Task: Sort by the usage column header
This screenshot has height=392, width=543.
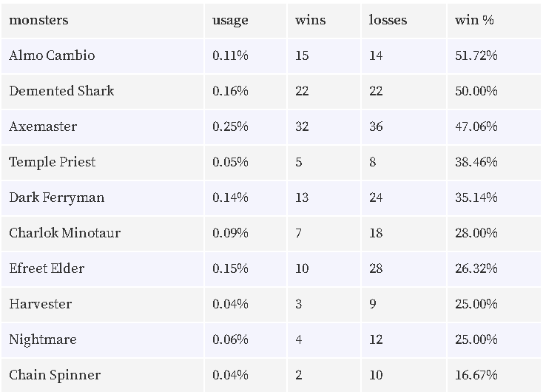Action: 230,21
